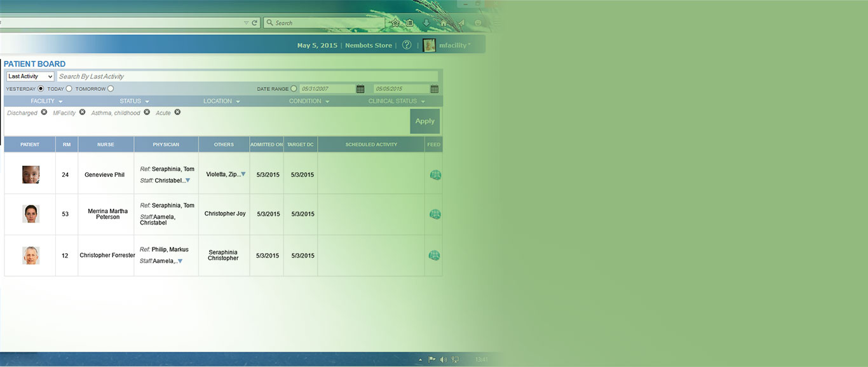
Task: Expand the Facility filter dropdown
Action: point(46,101)
